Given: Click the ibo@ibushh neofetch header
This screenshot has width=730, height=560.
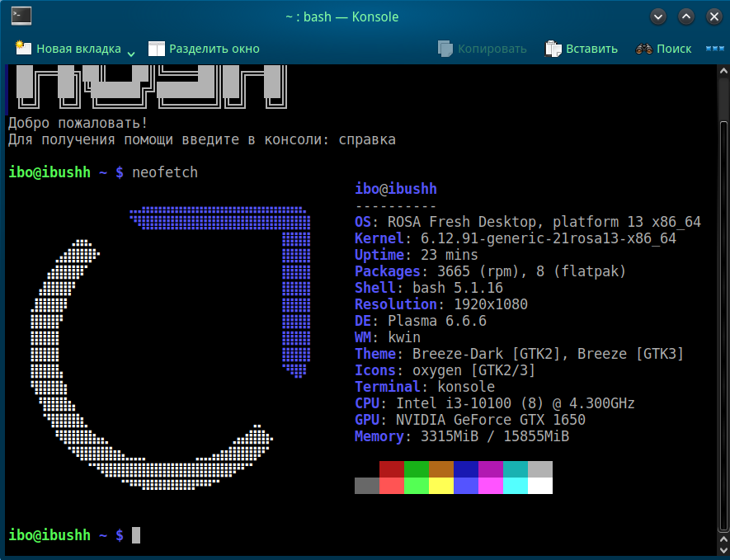Looking at the screenshot, I should pyautogui.click(x=396, y=189).
